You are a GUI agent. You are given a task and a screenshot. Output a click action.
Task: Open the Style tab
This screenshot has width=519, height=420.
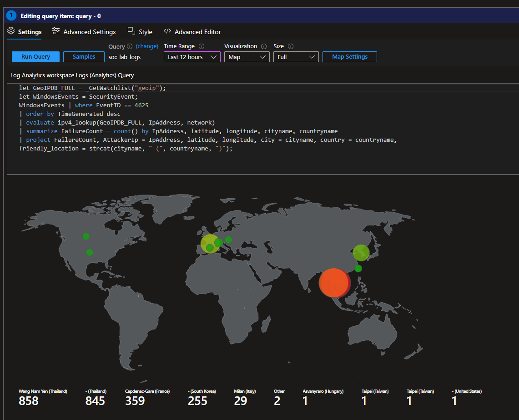[140, 32]
